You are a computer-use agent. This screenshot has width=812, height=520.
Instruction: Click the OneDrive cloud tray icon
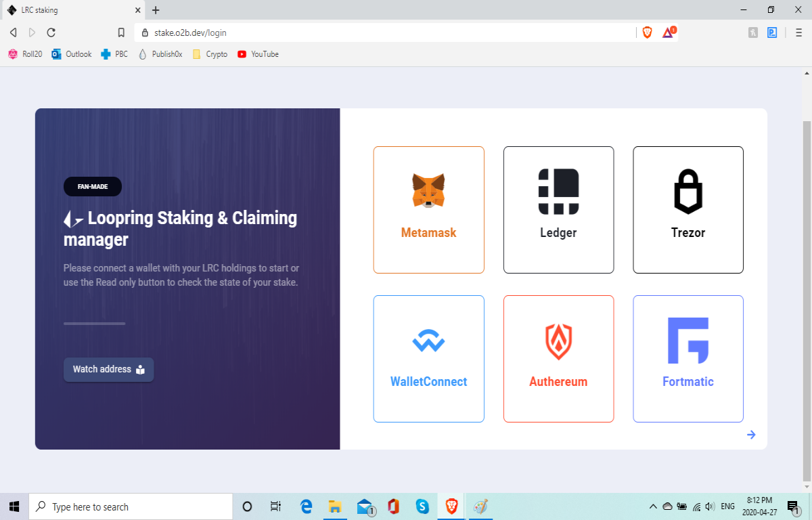(667, 506)
